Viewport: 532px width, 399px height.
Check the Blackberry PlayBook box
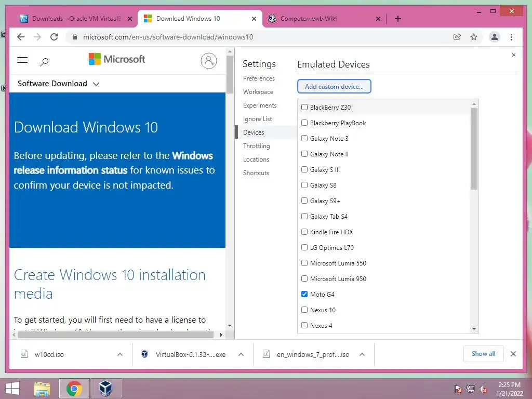(x=304, y=123)
